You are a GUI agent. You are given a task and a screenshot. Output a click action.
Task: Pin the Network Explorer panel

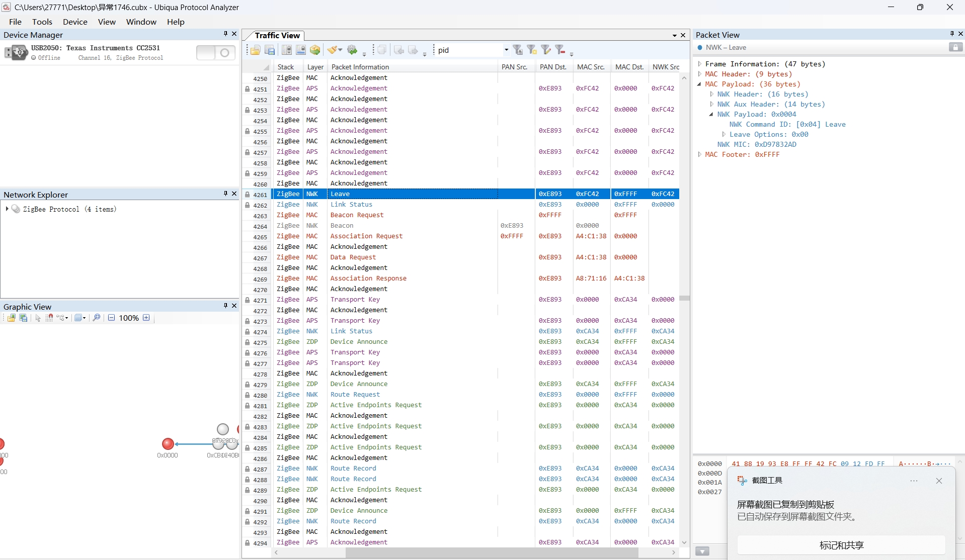pyautogui.click(x=225, y=194)
